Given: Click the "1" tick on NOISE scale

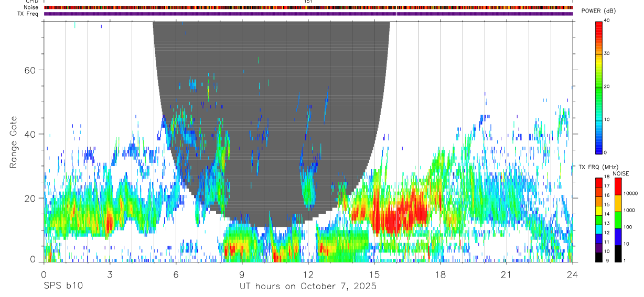Looking at the screenshot, I should tap(625, 260).
